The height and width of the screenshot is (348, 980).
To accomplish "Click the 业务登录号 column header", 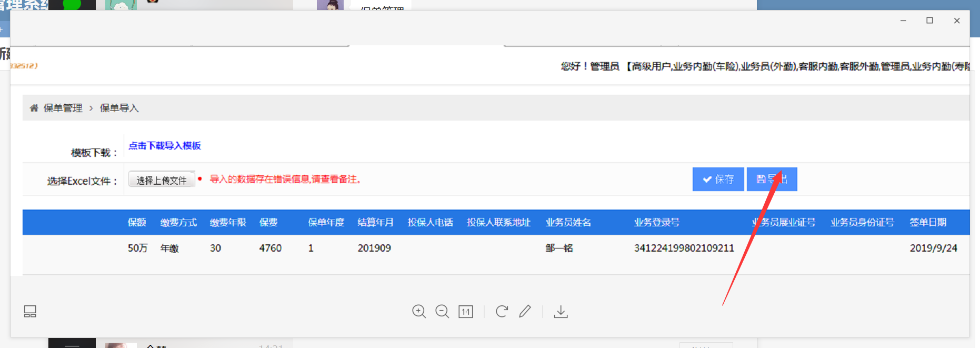I will coord(657,222).
